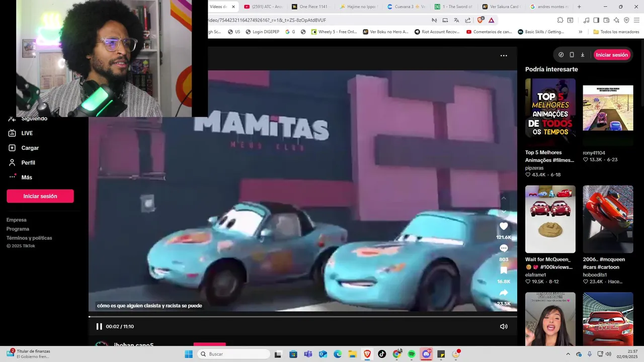Open the Windows Start menu

(x=189, y=354)
